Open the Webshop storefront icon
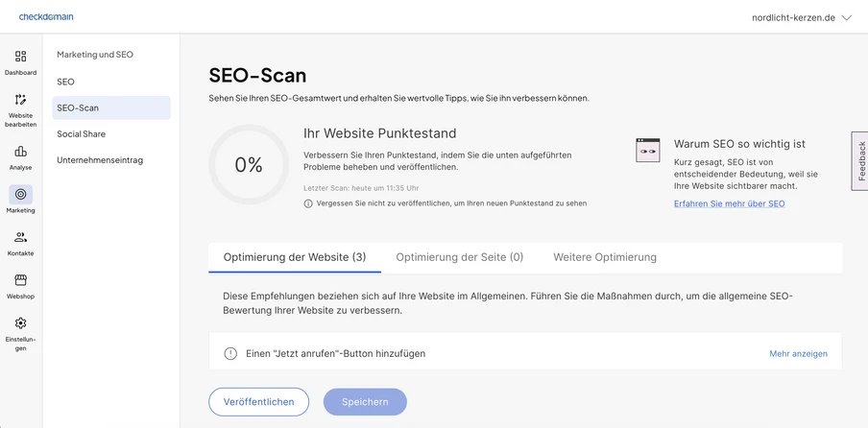 tap(20, 280)
